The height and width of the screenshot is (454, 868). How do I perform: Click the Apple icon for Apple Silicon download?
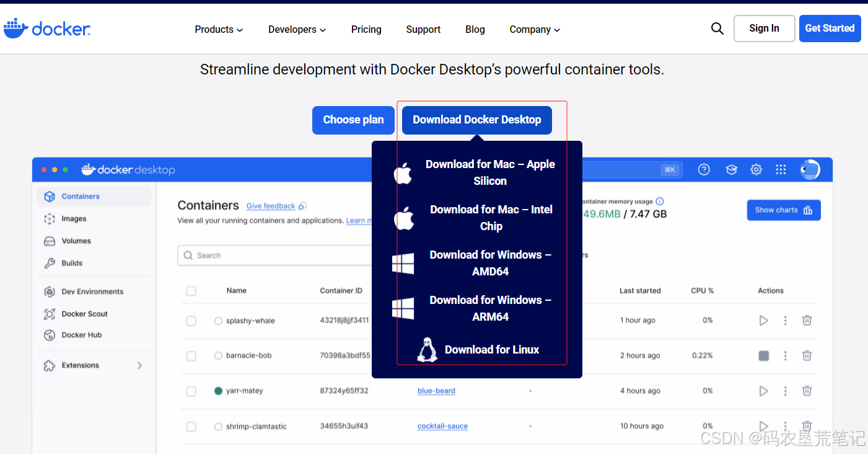pos(403,173)
